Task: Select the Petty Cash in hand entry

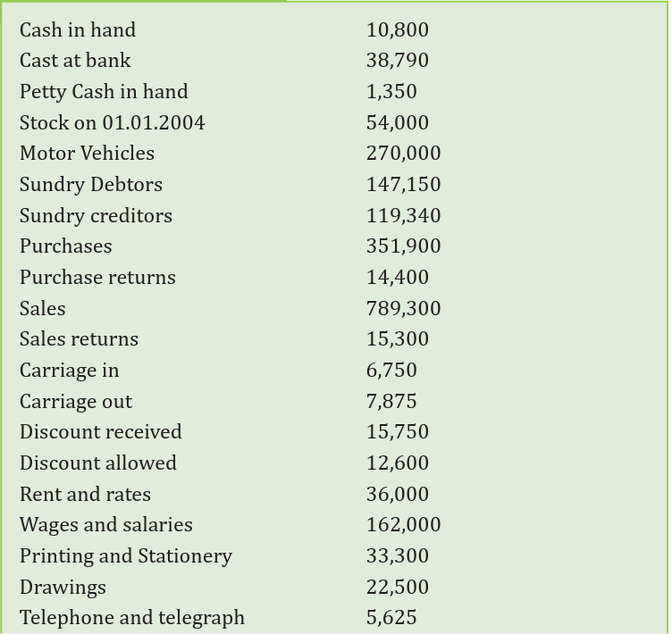Action: coord(104,92)
